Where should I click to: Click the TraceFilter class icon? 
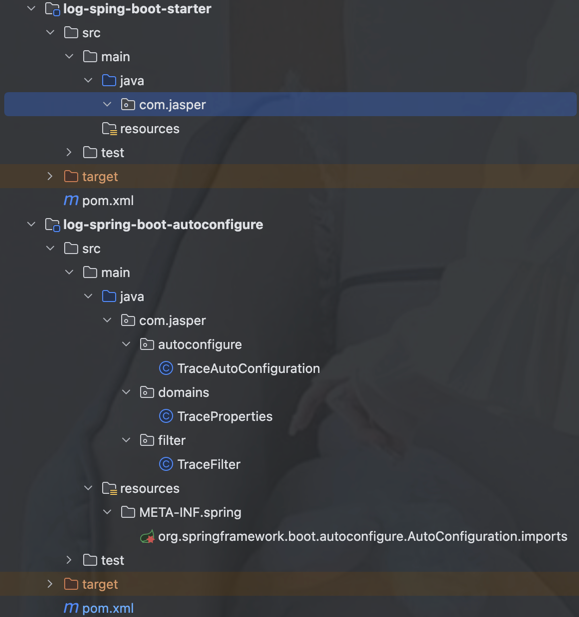pos(166,464)
